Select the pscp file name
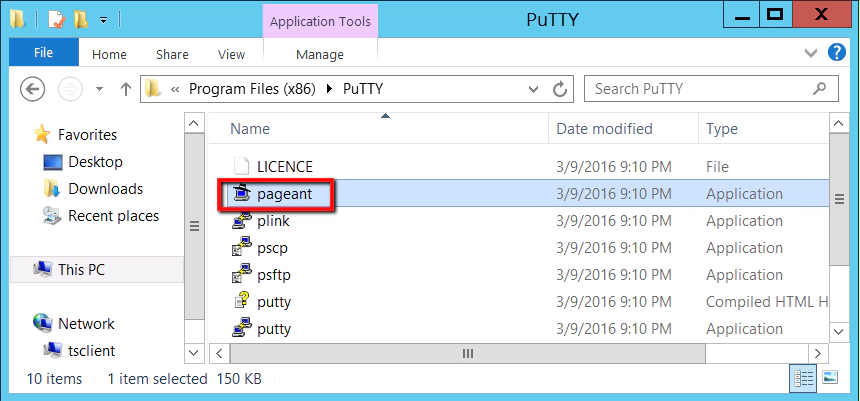The image size is (860, 401). [272, 248]
